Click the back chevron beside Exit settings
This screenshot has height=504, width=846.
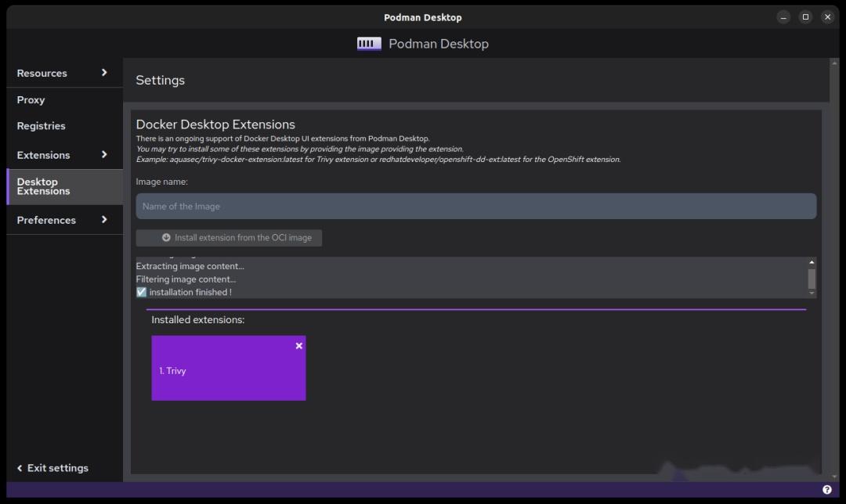[x=20, y=467]
